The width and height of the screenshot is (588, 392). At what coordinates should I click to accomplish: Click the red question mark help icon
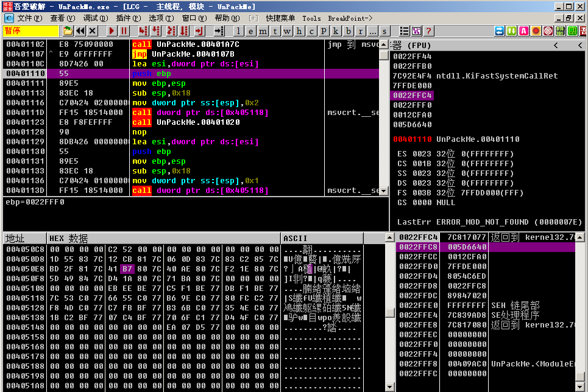(429, 31)
